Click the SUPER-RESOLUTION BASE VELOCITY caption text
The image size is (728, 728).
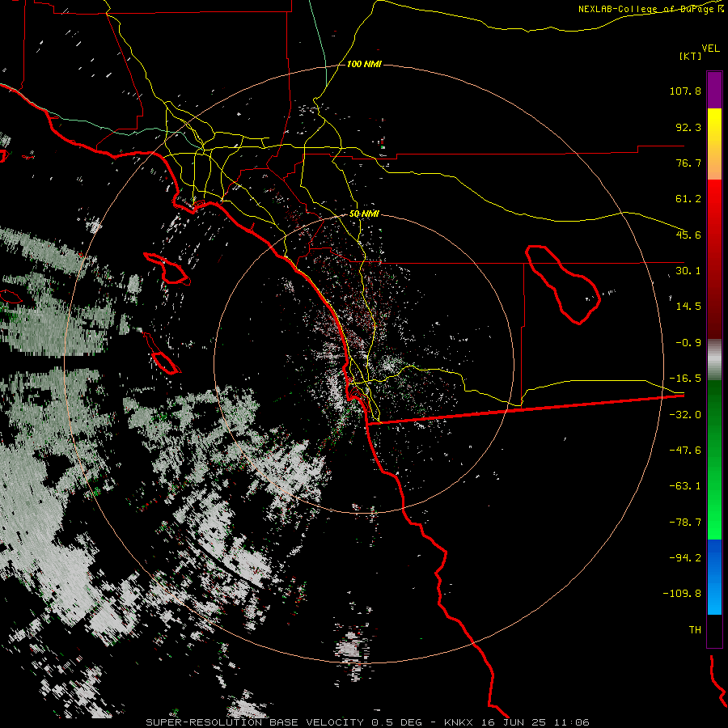tap(255, 722)
